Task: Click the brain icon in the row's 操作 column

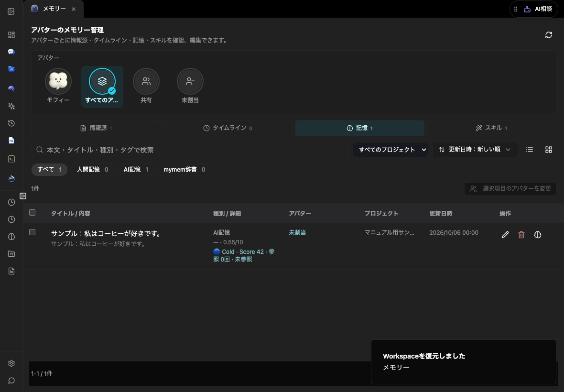Action: pos(537,235)
